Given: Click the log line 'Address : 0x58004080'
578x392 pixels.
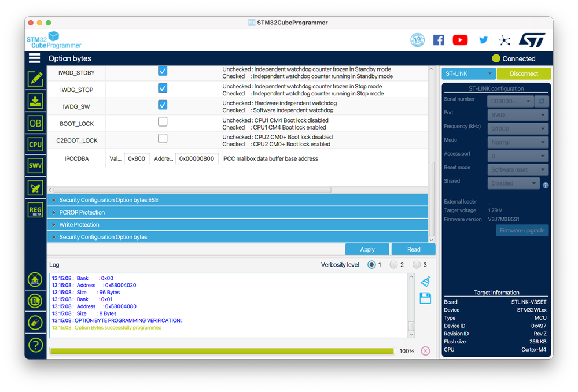Looking at the screenshot, I should (94, 306).
